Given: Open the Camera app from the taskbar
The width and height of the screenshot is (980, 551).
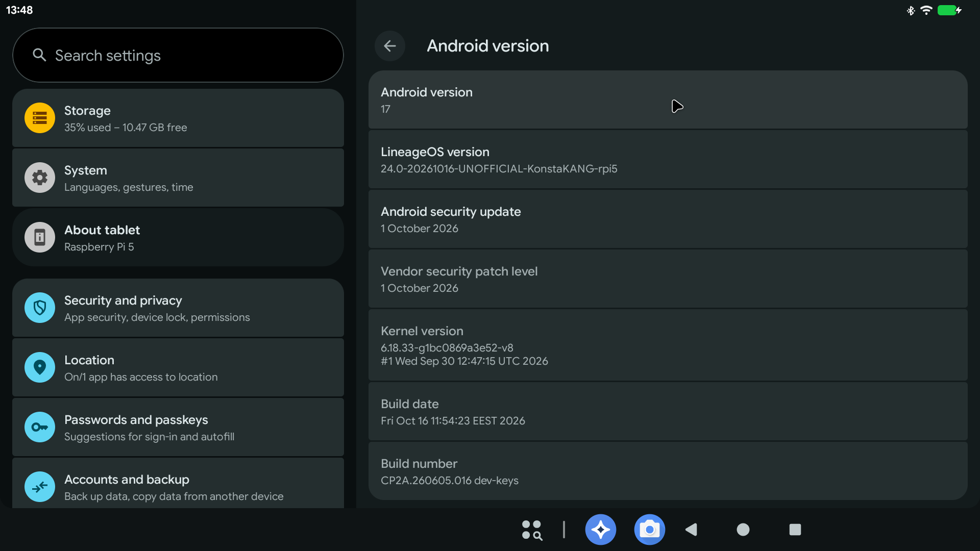Looking at the screenshot, I should (650, 530).
